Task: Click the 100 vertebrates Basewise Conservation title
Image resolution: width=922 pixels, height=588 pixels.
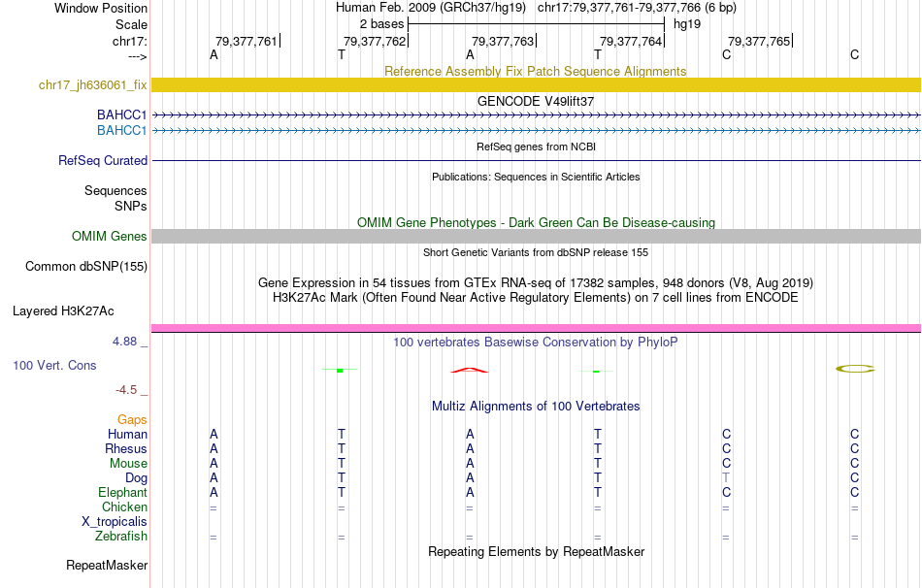Action: 536,343
